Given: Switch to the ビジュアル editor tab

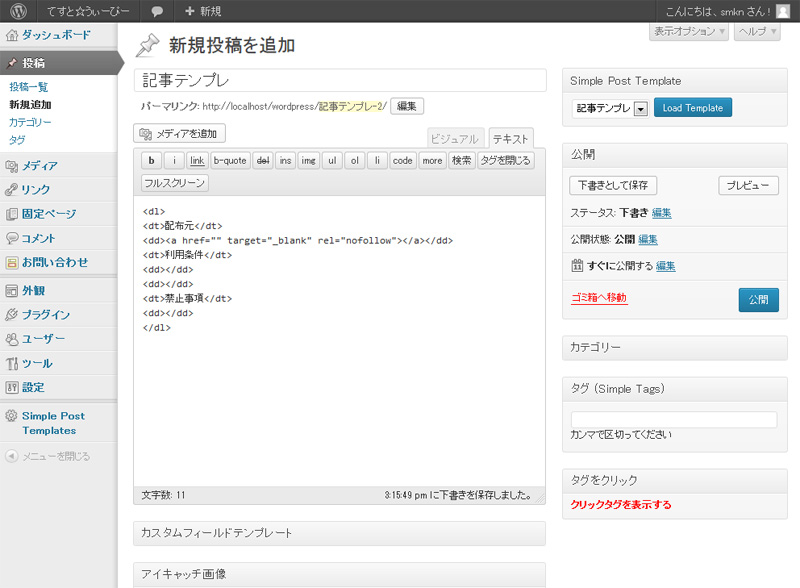Looking at the screenshot, I should tap(455, 140).
